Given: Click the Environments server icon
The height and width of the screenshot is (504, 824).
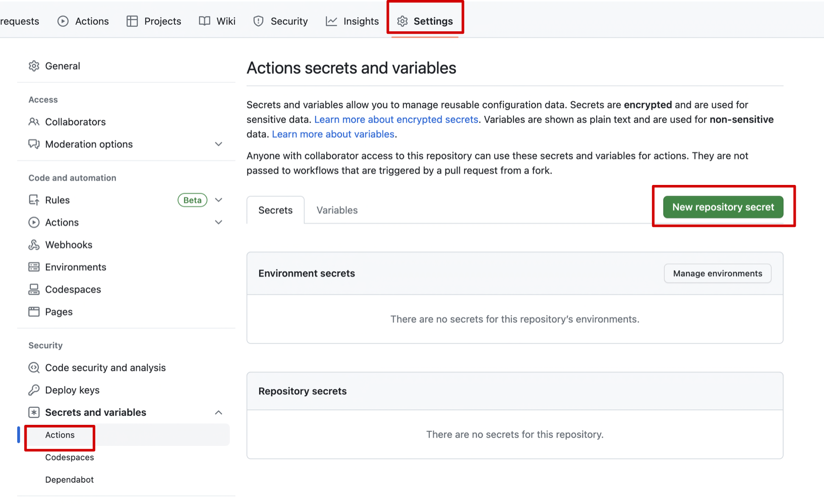Looking at the screenshot, I should pyautogui.click(x=34, y=267).
